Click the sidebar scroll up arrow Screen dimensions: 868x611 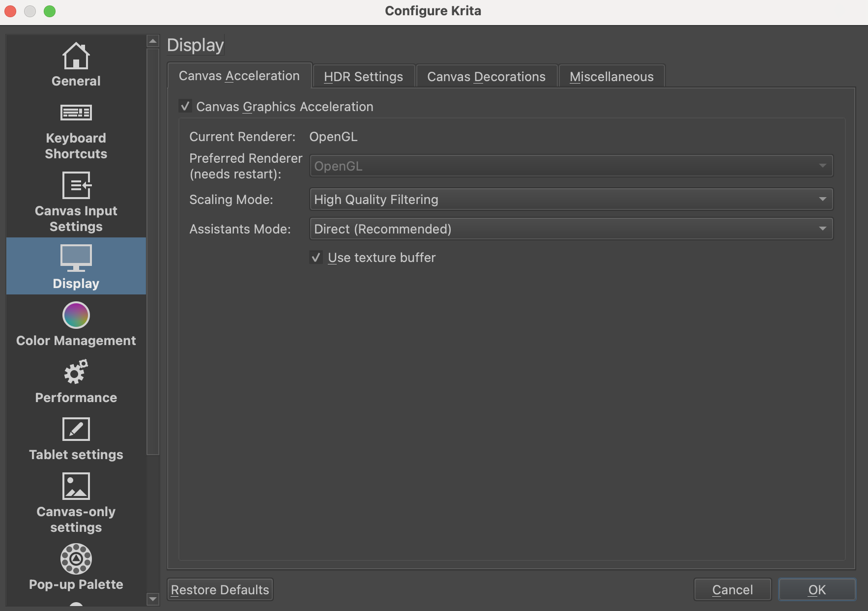(x=153, y=41)
